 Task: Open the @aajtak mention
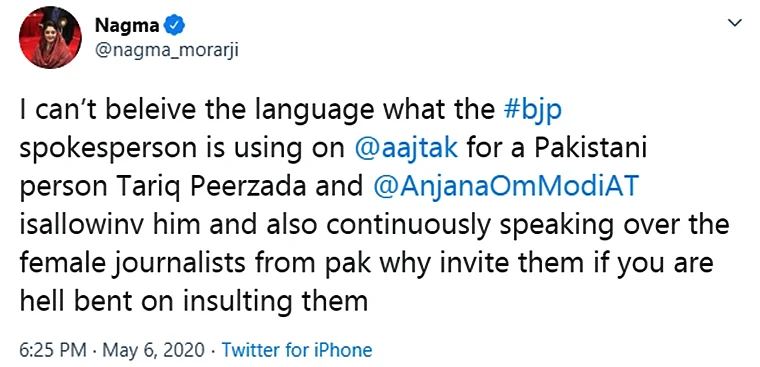click(407, 150)
